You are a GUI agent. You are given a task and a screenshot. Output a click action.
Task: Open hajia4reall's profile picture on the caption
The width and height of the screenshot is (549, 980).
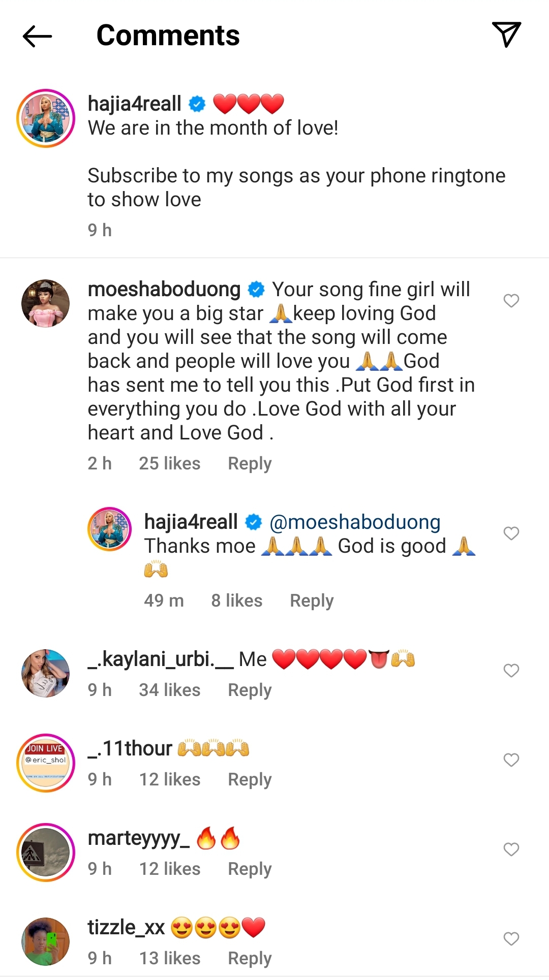coord(46,118)
